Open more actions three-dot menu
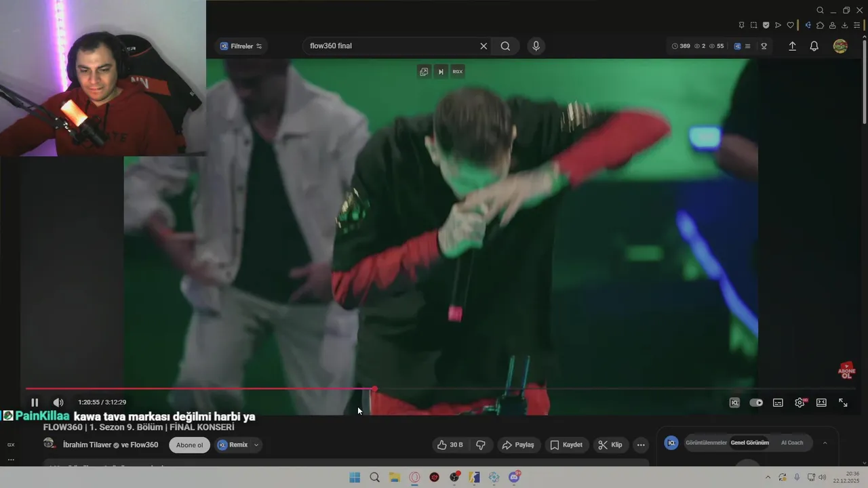This screenshot has height=488, width=868. coord(641,445)
